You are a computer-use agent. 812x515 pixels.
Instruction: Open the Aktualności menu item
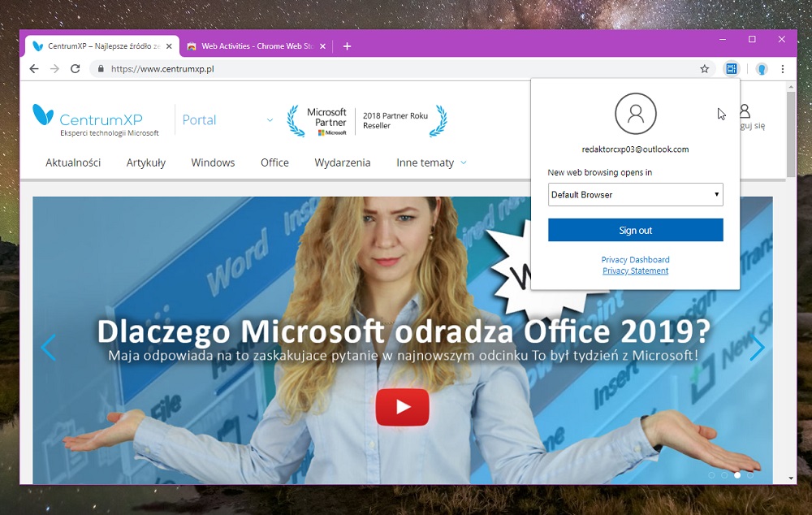73,162
